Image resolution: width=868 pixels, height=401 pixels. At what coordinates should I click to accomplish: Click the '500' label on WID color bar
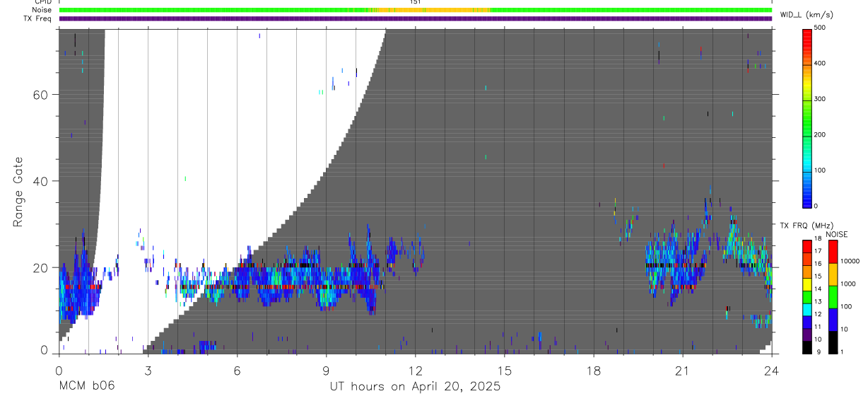820,28
